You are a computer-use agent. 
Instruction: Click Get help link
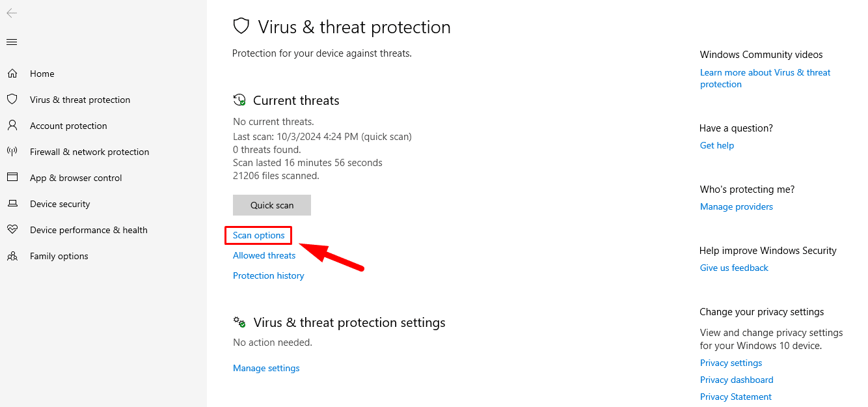coord(716,145)
